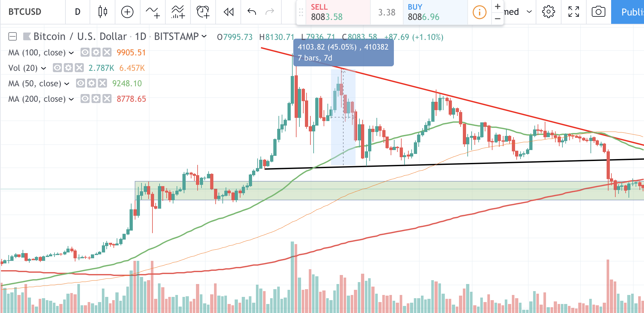Hide the MA (100, close) indicator

pos(85,52)
